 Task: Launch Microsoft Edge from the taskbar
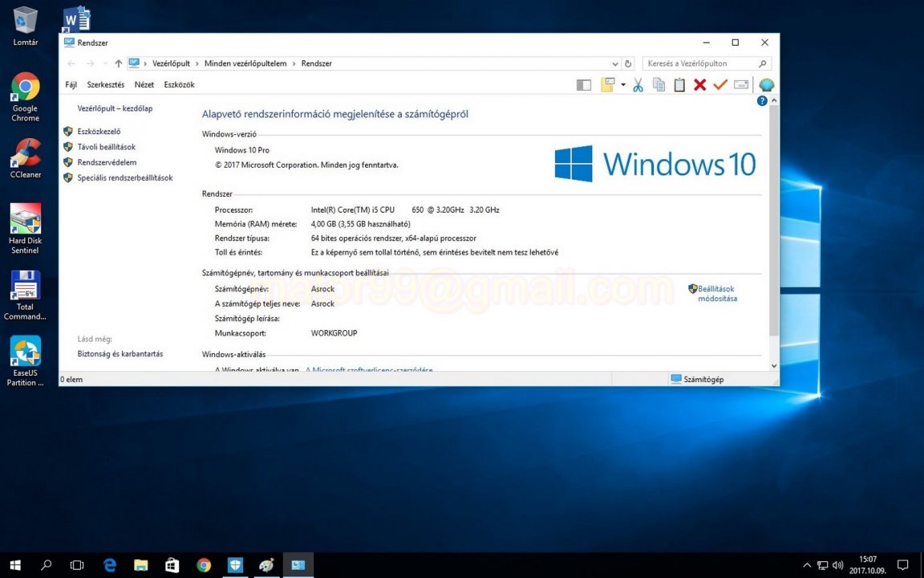click(110, 565)
